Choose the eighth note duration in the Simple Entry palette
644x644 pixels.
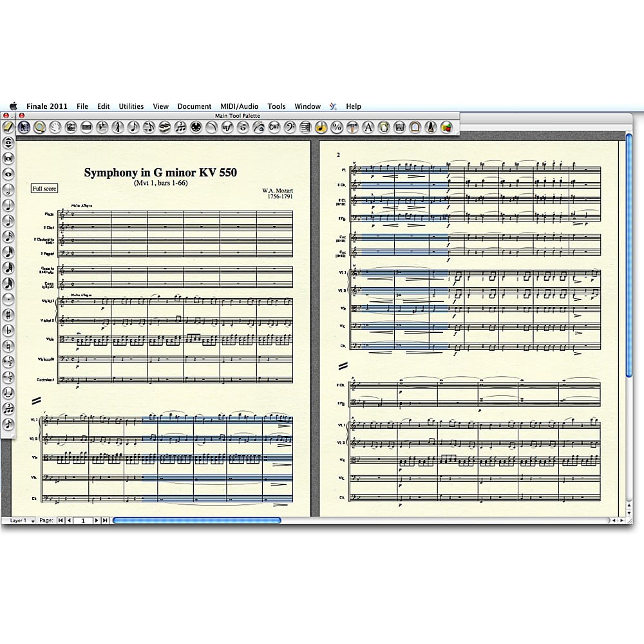(x=8, y=220)
